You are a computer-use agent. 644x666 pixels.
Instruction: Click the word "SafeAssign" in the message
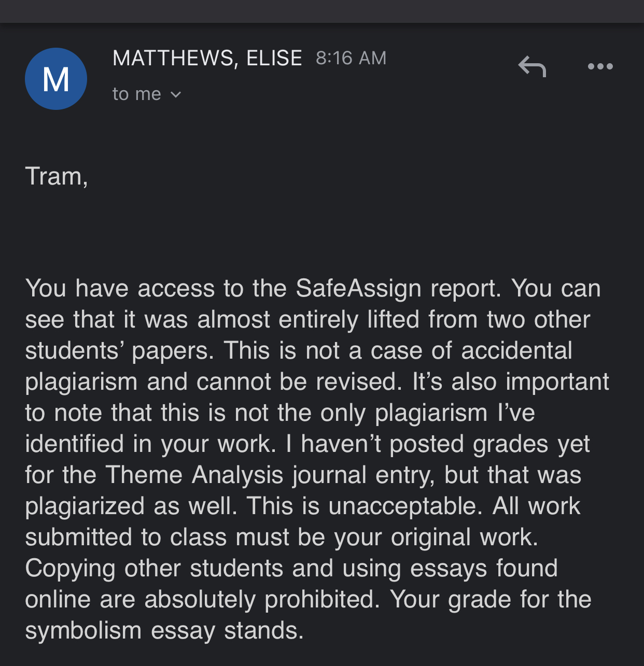tap(358, 288)
